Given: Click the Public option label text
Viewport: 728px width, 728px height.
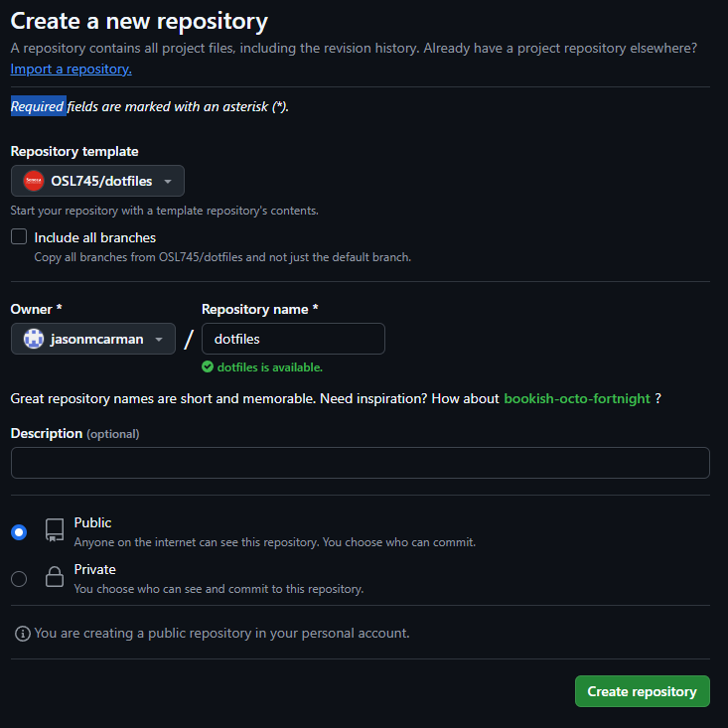Looking at the screenshot, I should click(92, 522).
